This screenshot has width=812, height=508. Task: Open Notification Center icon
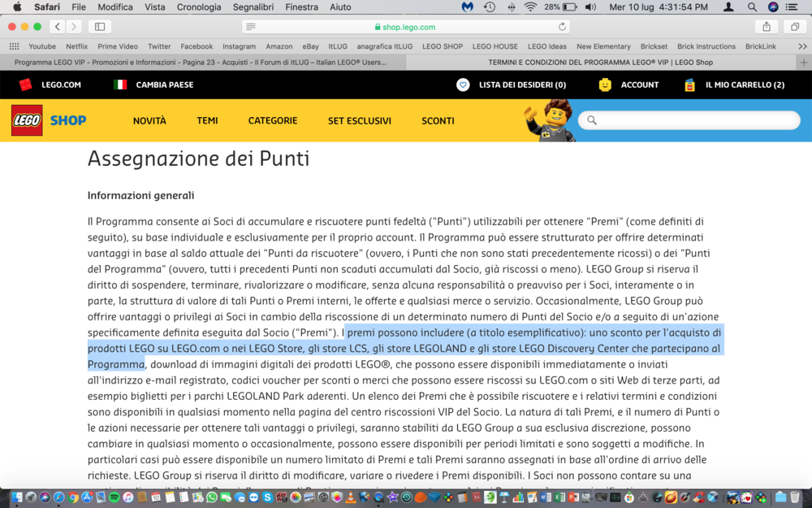point(791,7)
